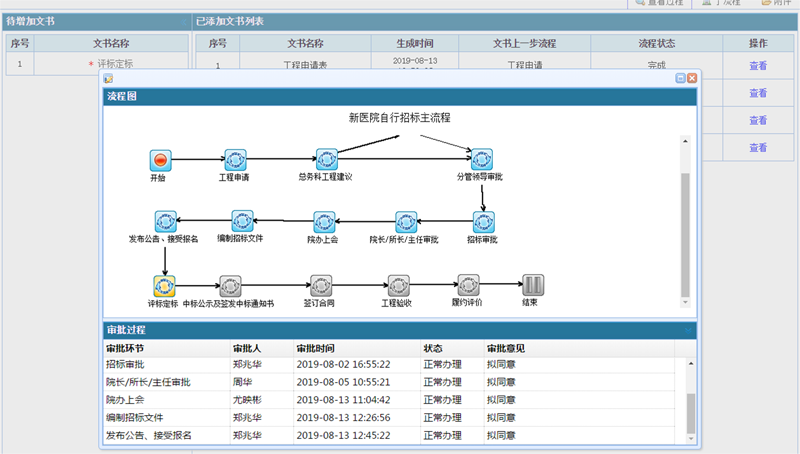Select the 院长/所长/主任审批 node icon

406,222
